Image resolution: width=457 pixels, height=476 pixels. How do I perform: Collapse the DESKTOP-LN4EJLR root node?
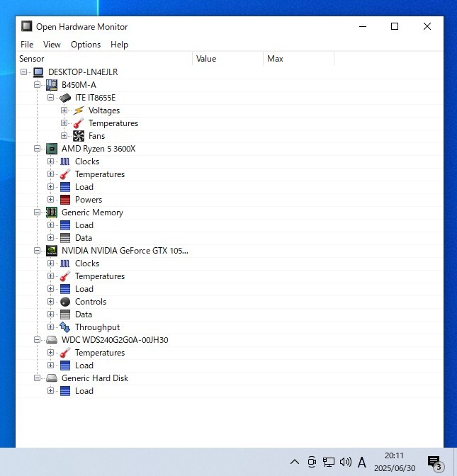(24, 72)
